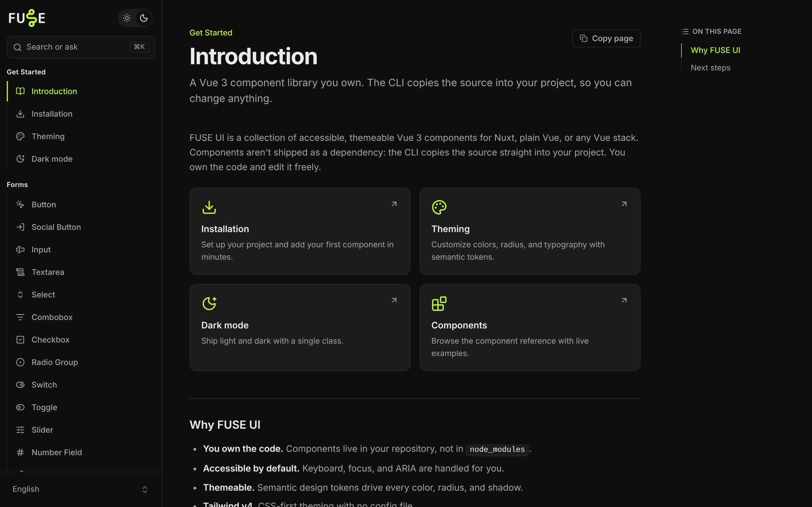Click the FUSE logo in sidebar
This screenshot has width=812, height=507.
coord(27,18)
